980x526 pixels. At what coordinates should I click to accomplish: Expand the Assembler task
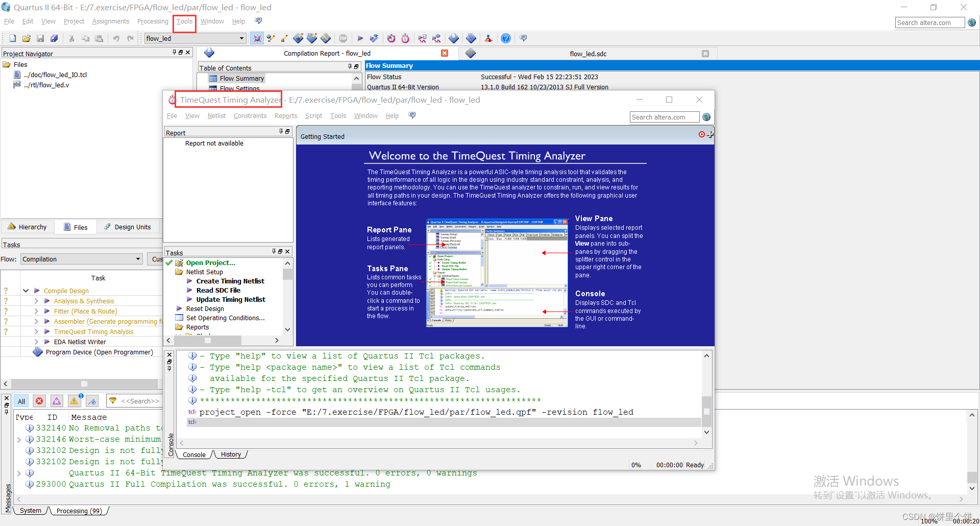(x=36, y=321)
